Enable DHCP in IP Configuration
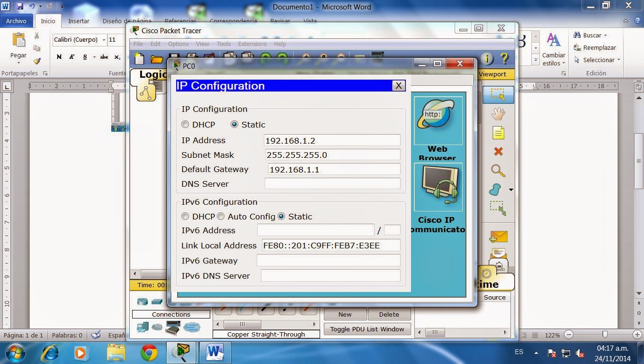 (185, 124)
